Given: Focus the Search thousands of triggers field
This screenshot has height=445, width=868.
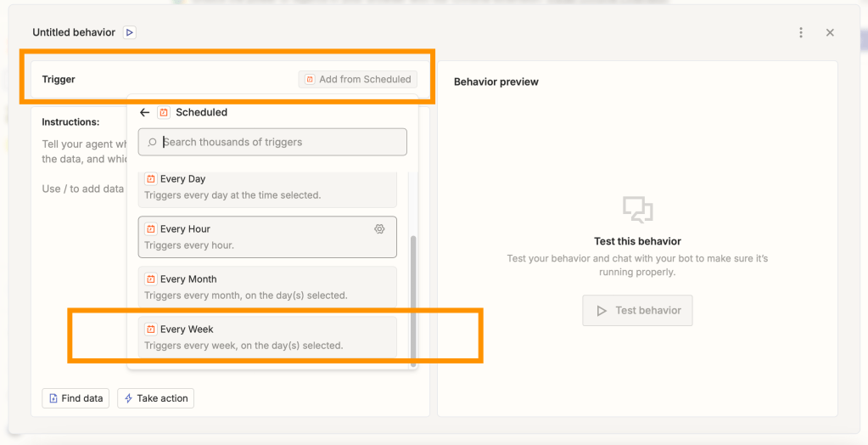Looking at the screenshot, I should point(280,142).
